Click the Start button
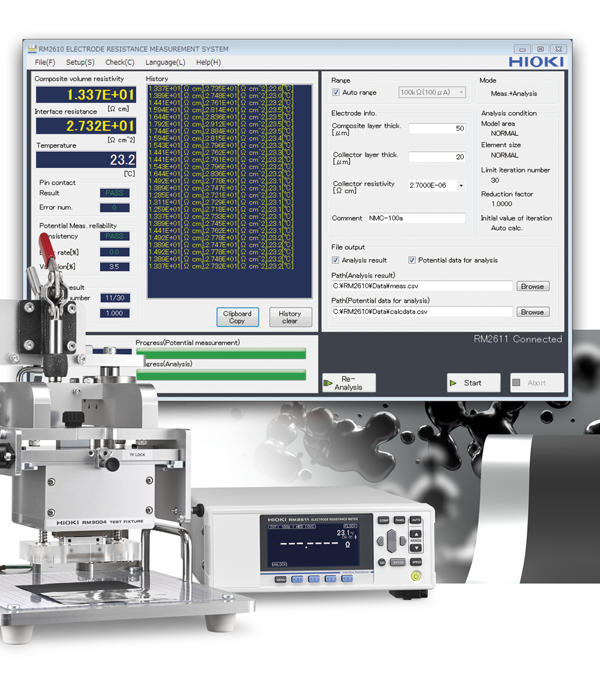 click(473, 383)
